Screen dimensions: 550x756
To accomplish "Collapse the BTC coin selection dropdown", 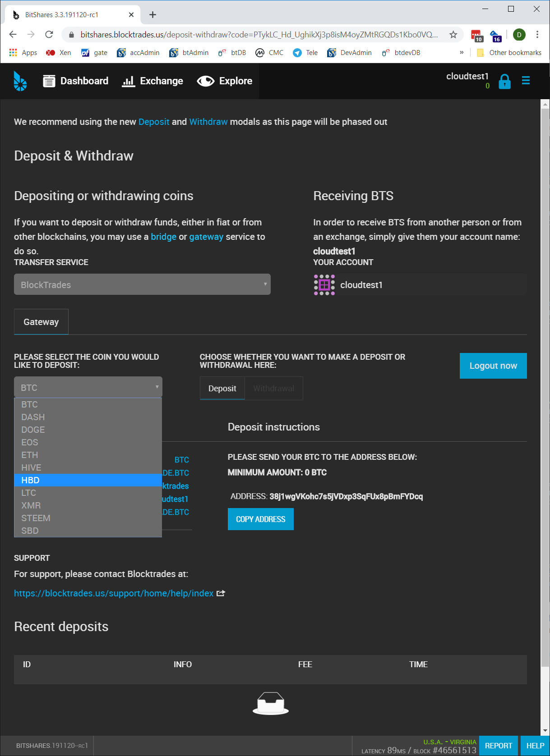I will pos(88,387).
